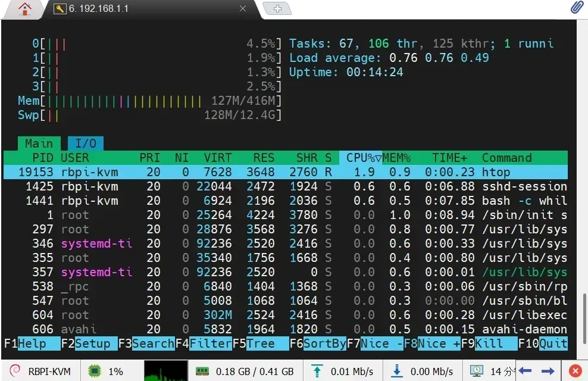Screen dimensions: 588x381
Task: Click the upload speed arrow icon
Action: point(317,371)
